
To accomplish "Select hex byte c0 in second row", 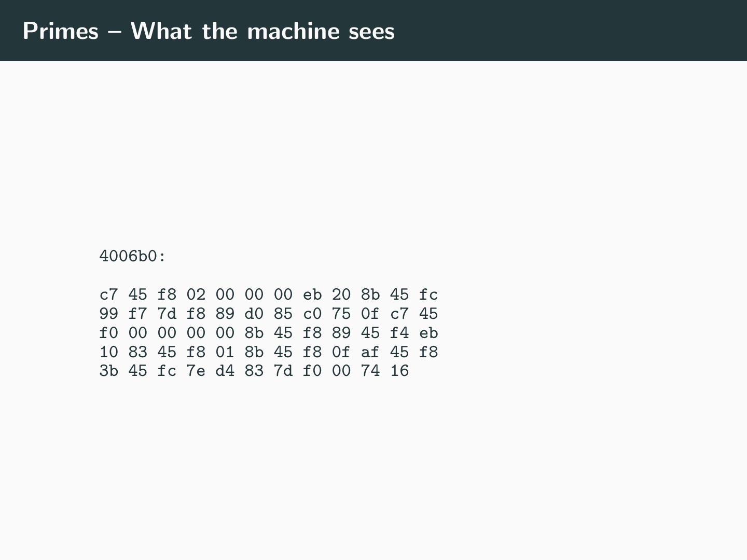I will (312, 314).
